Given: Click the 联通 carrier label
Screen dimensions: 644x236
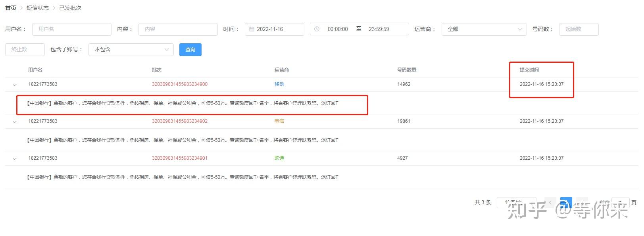Looking at the screenshot, I should (x=279, y=158).
